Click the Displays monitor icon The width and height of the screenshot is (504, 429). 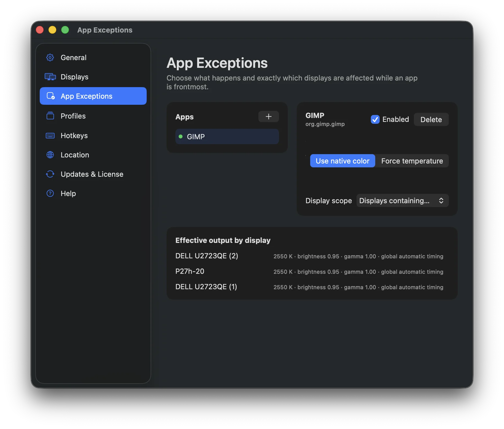pyautogui.click(x=50, y=77)
